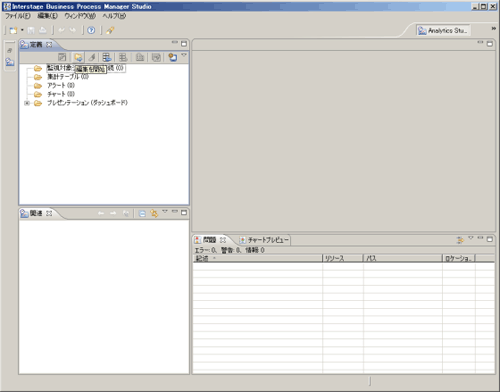Image resolution: width=500 pixels, height=392 pixels.
Task: Open the dropdown arrow beside the New icon
Action: coord(22,30)
